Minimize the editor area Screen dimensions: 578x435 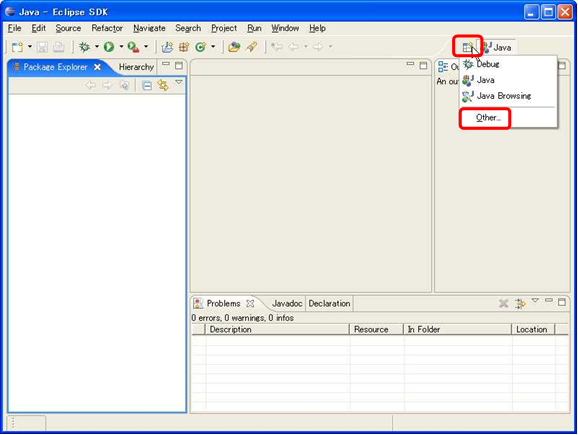[410, 64]
